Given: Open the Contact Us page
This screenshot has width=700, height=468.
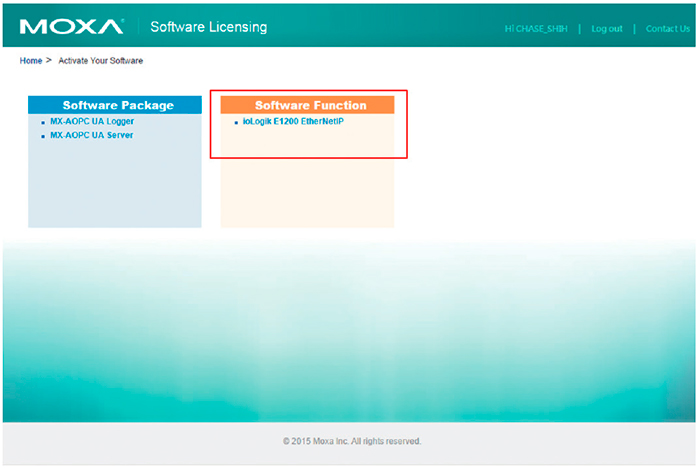Looking at the screenshot, I should [x=667, y=29].
